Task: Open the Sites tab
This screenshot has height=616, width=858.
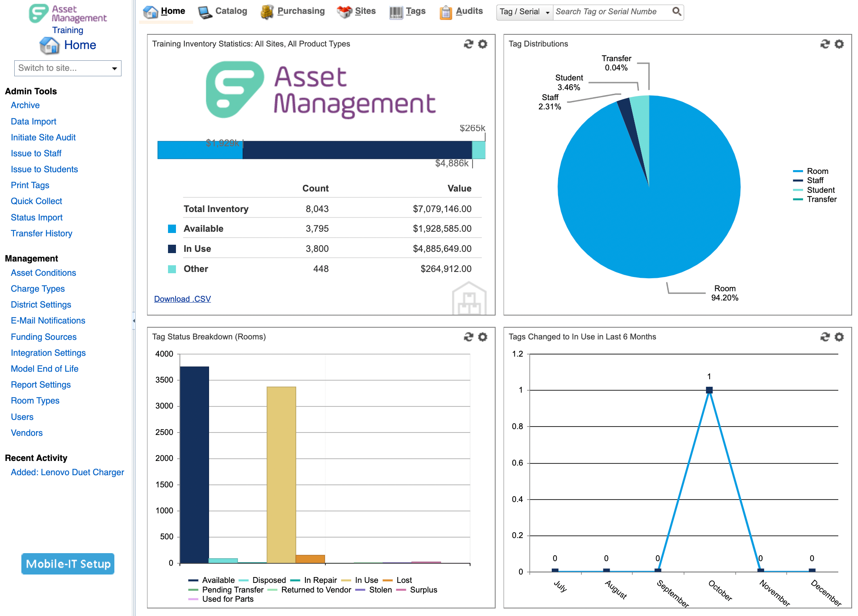Action: click(365, 11)
